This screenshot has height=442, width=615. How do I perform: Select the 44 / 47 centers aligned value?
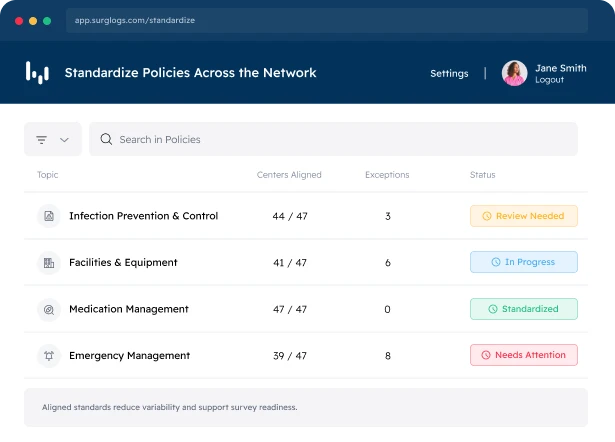(290, 216)
